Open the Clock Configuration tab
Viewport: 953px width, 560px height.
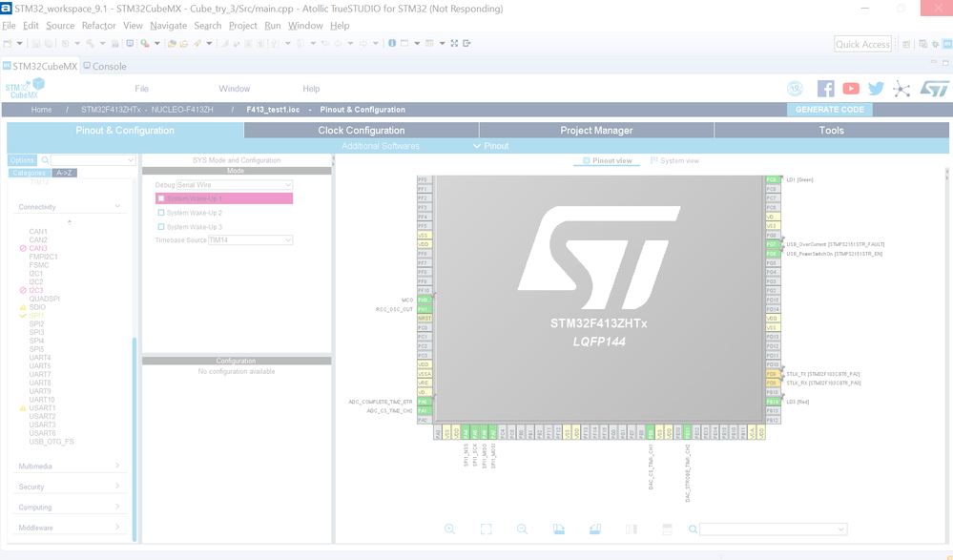click(361, 130)
